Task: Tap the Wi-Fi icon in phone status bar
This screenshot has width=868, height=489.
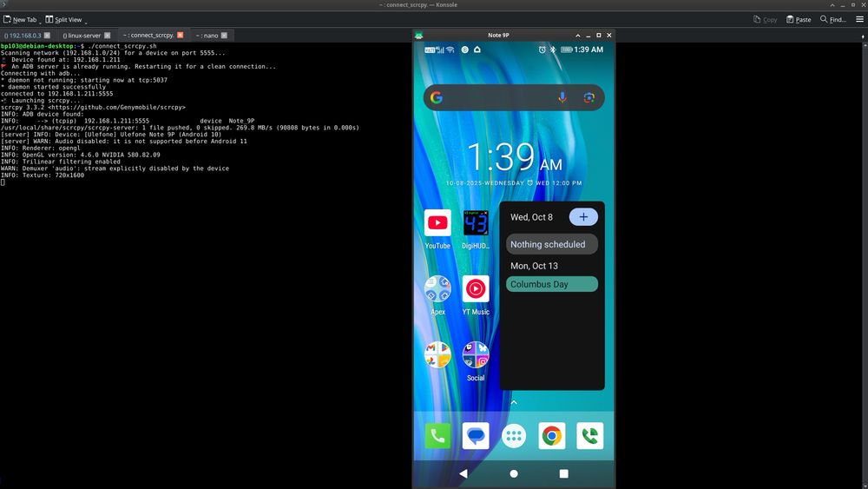Action: pos(450,50)
